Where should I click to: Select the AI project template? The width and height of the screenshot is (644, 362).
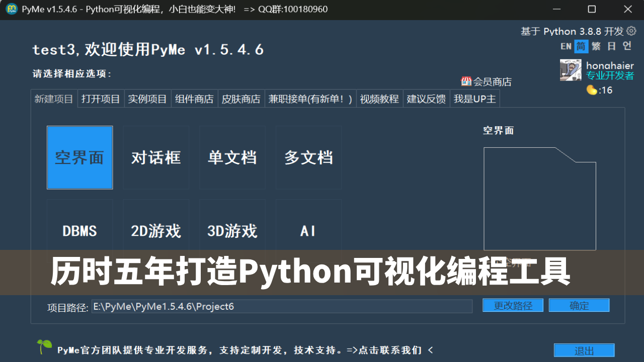(308, 231)
